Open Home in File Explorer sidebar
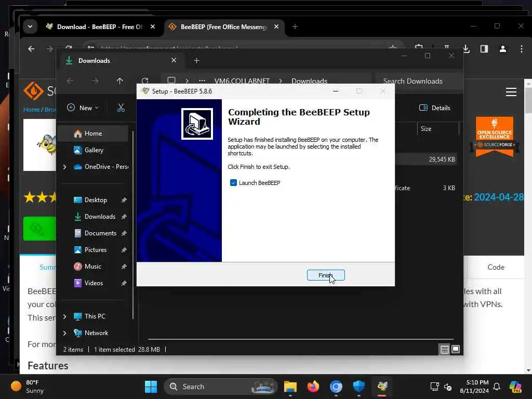The image size is (532, 399). [92, 134]
